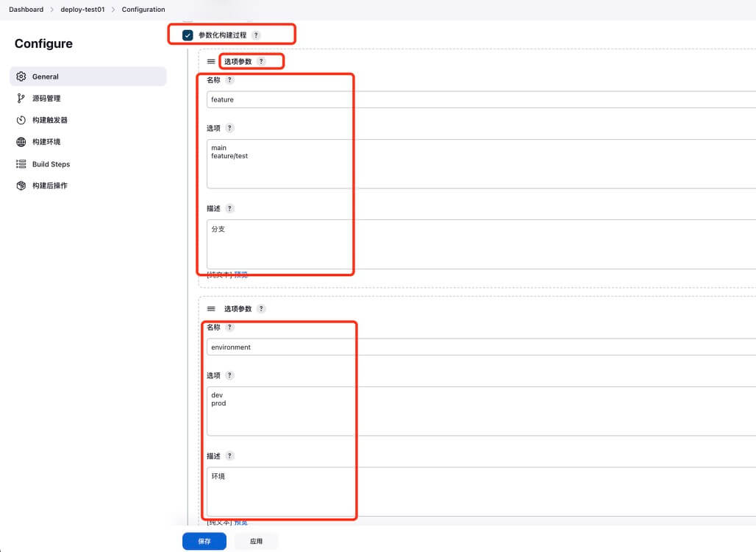The image size is (756, 552).
Task: Open help icon beside 名称 above feature field
Action: [229, 79]
